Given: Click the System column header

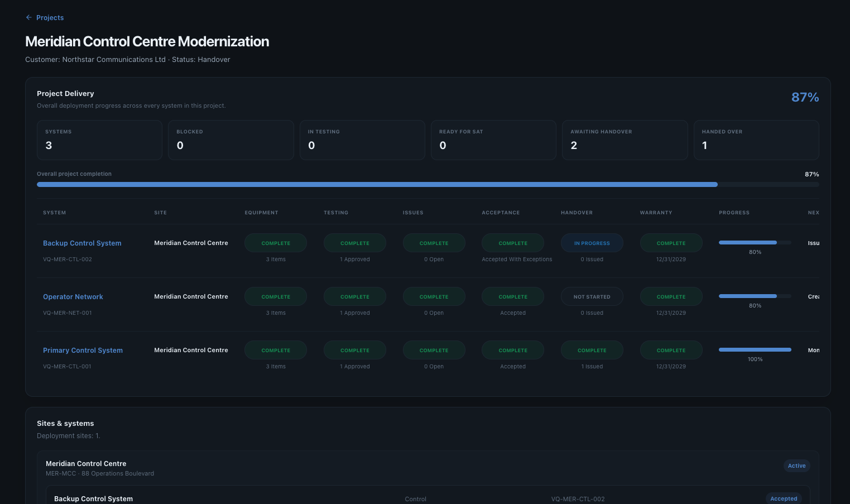Looking at the screenshot, I should (x=54, y=213).
